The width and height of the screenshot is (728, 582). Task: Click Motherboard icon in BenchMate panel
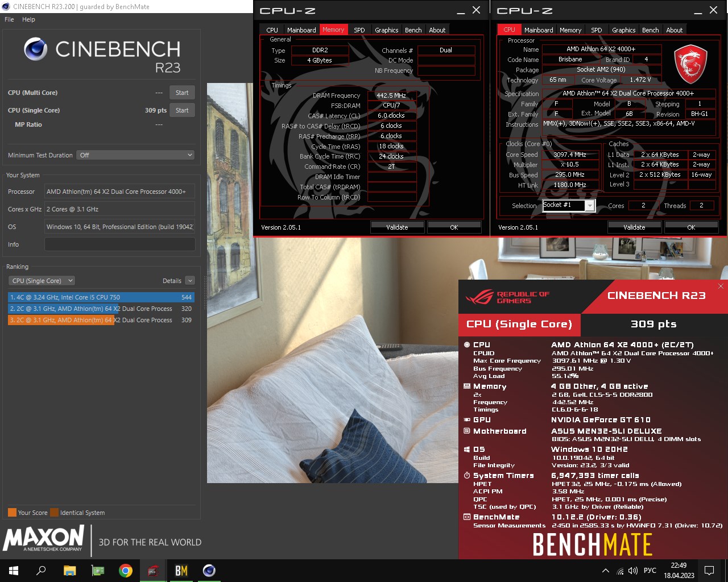click(467, 431)
